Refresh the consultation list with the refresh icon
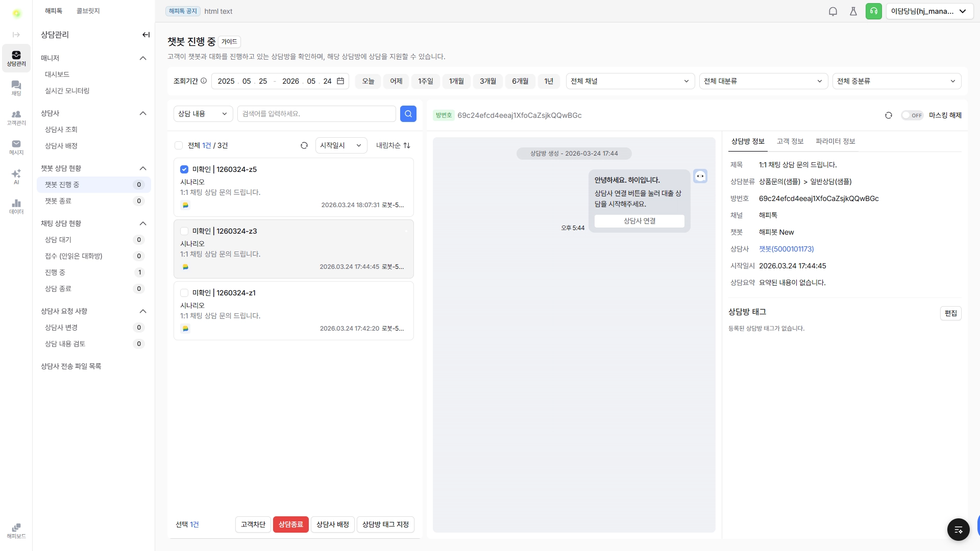The width and height of the screenshot is (980, 551). (304, 145)
